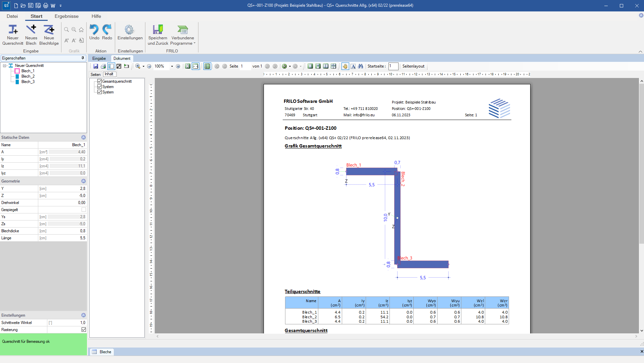Collapse the ribbon with the chevron
Image resolution: width=644 pixels, height=363 pixels.
(640, 51)
